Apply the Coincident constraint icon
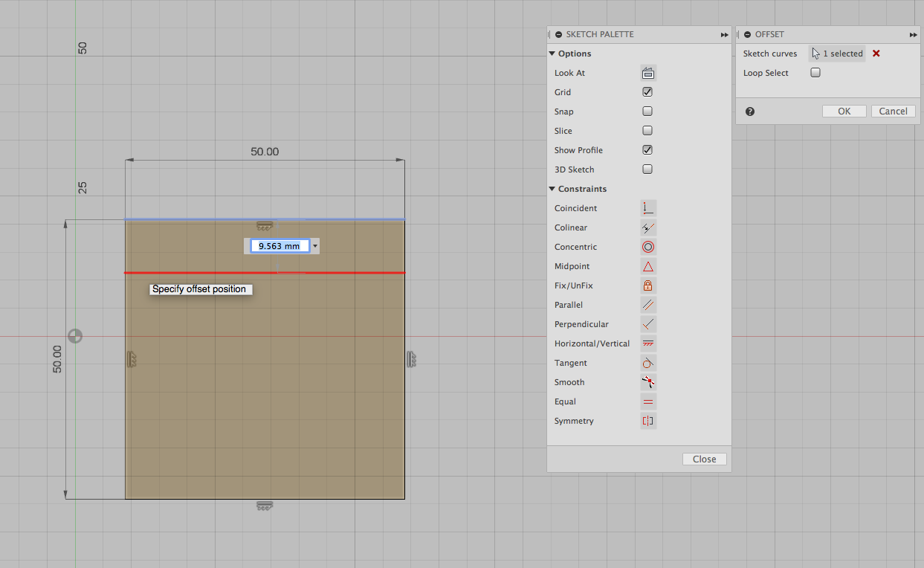Screen dimensions: 924x568 pyautogui.click(x=647, y=208)
